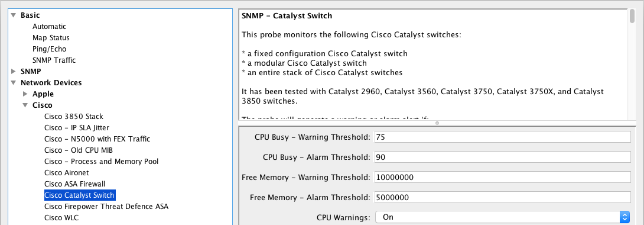Select the Cisco Aironet probe
Image resolution: width=644 pixels, height=225 pixels.
tap(67, 172)
